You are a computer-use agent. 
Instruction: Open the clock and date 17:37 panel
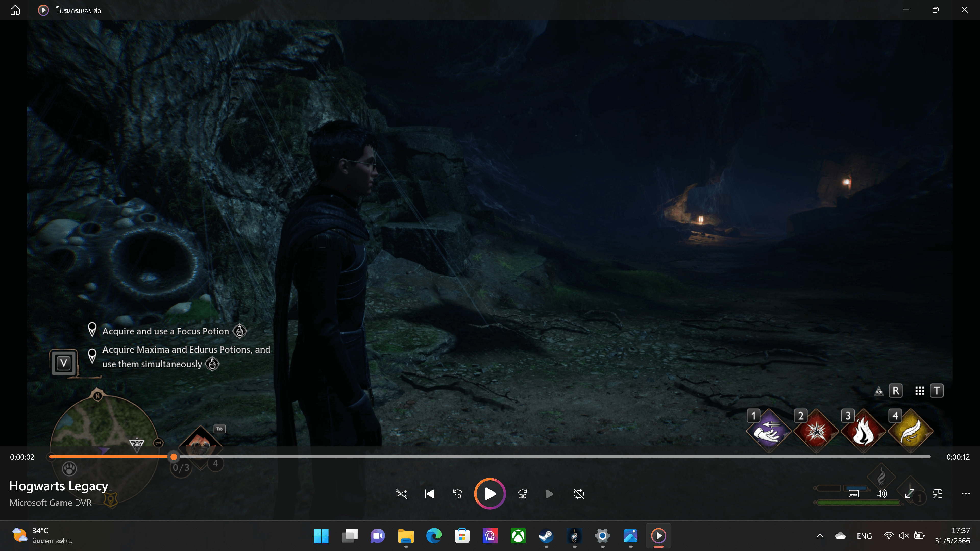tap(953, 535)
